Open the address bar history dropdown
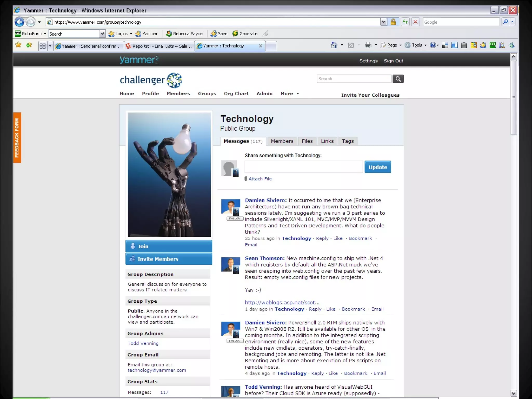The image size is (532, 399). point(384,22)
